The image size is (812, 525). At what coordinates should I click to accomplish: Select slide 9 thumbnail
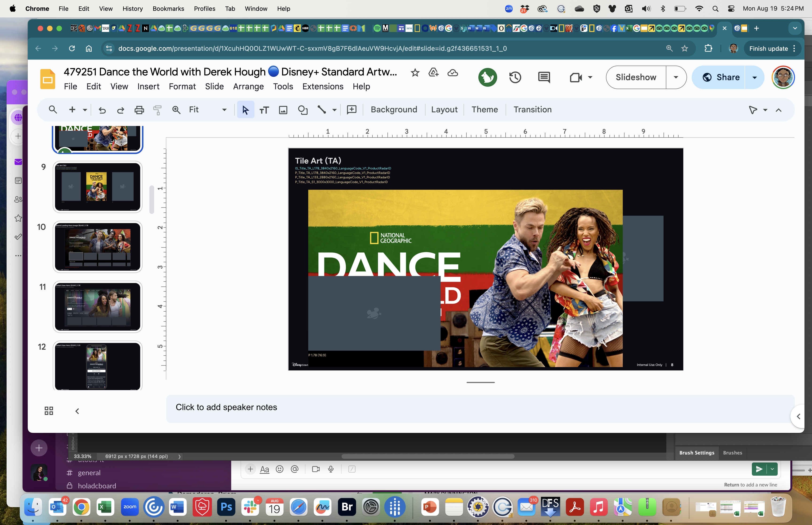click(x=98, y=187)
